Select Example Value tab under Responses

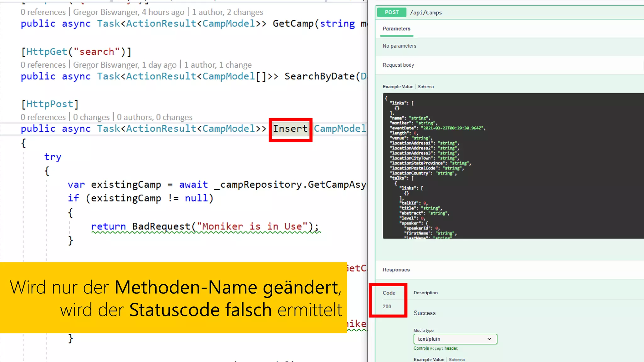point(429,359)
